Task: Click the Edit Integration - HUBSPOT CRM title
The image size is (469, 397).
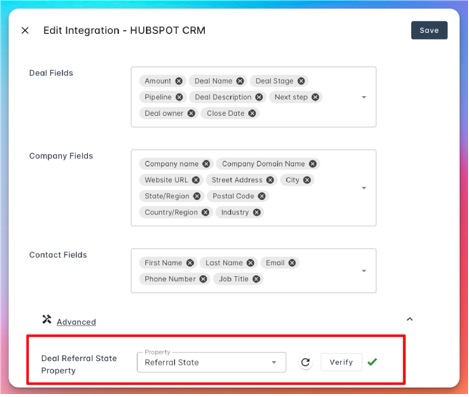Action: (x=124, y=30)
